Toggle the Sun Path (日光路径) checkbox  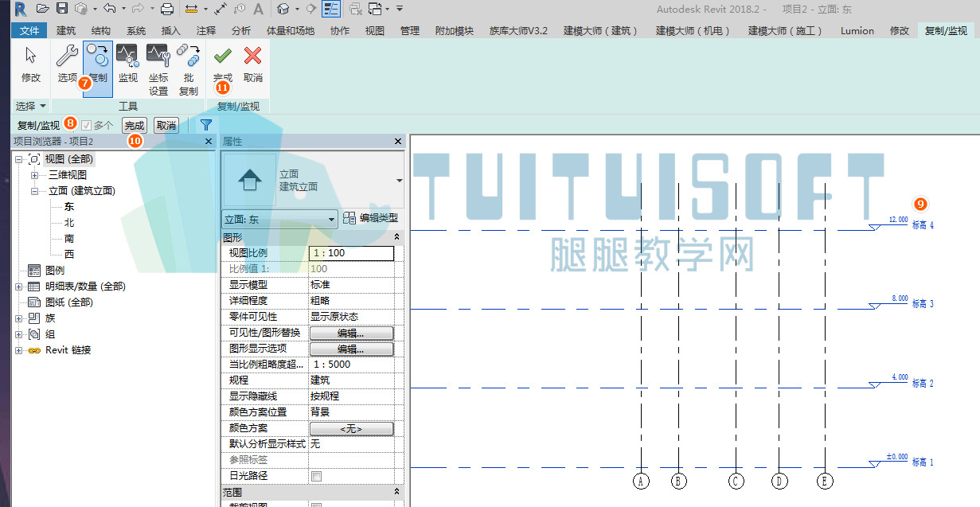coord(317,476)
